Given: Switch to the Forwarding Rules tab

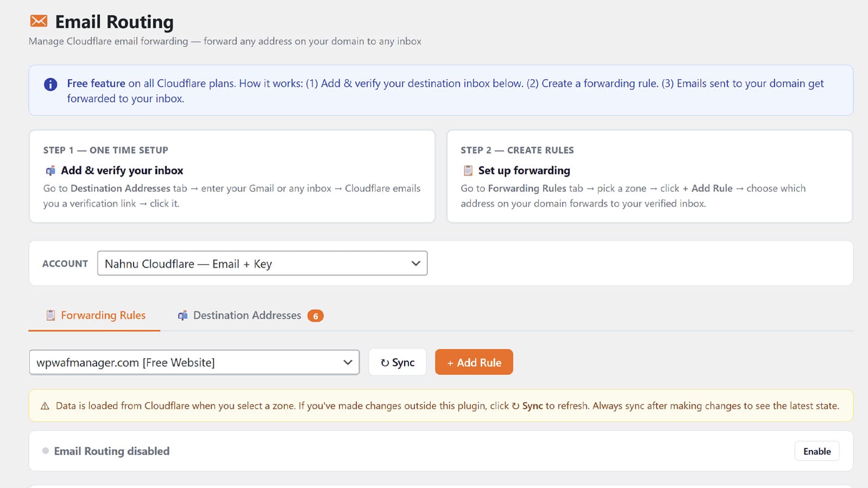Looking at the screenshot, I should 94,316.
